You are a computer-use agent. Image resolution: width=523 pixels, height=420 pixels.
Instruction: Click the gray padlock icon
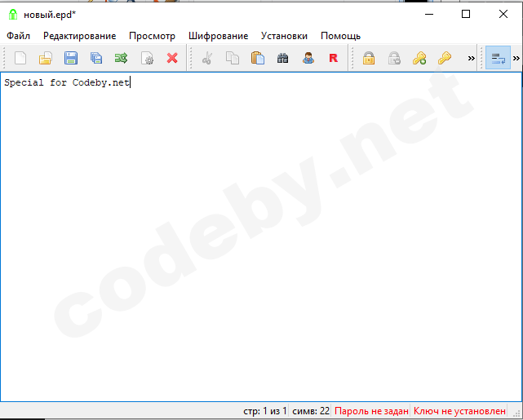(394, 59)
